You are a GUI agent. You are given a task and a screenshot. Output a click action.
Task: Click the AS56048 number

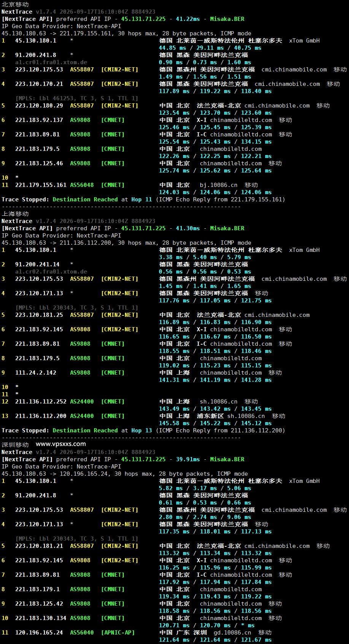(82, 185)
